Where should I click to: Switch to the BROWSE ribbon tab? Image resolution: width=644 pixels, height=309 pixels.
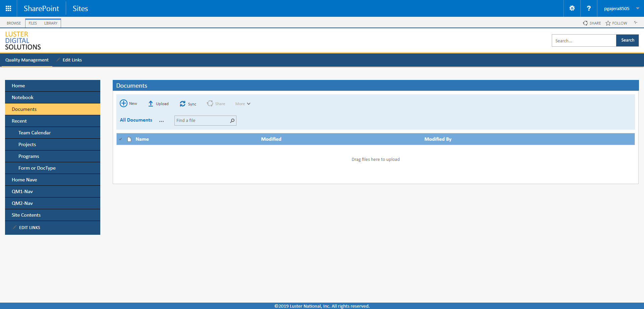[x=14, y=23]
